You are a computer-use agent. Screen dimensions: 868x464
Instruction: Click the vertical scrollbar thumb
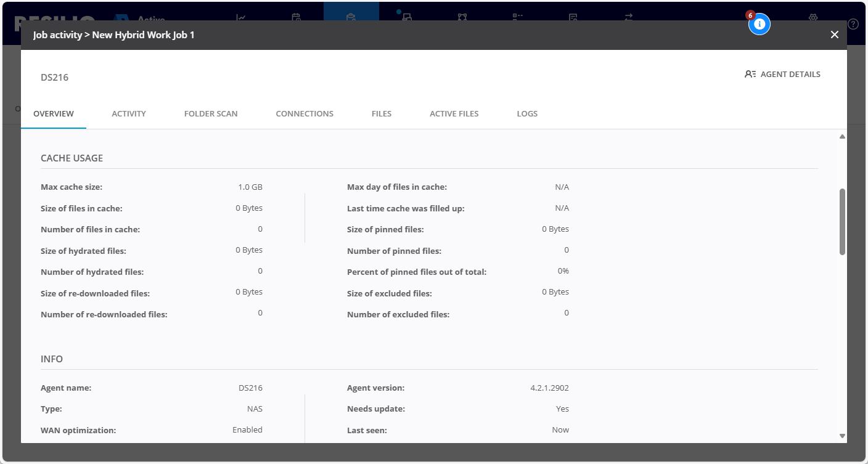click(842, 222)
